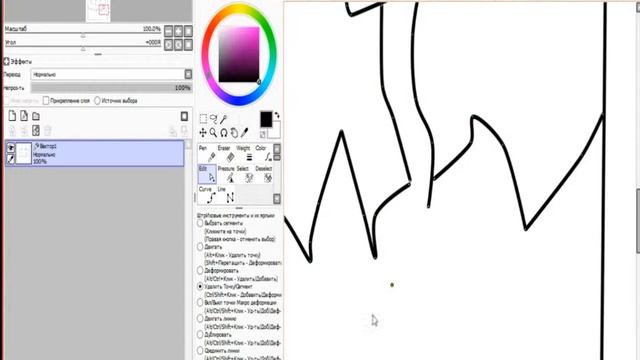
Task: Choose the Select linework tool
Action: 245,174
